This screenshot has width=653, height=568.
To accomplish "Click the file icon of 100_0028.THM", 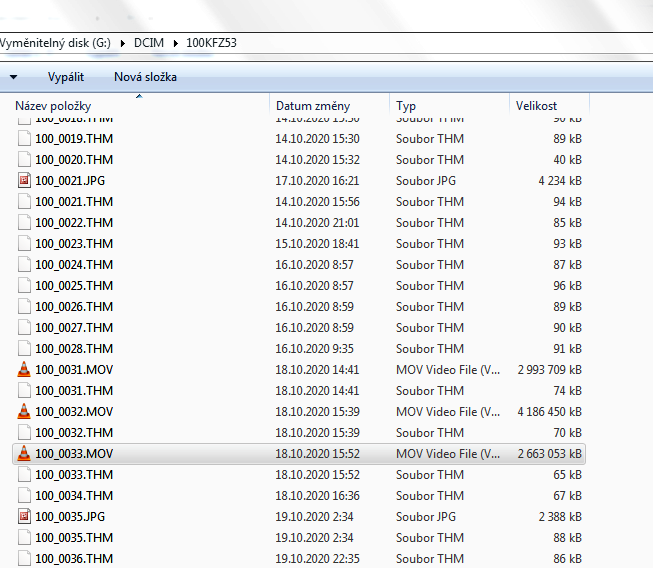I will (x=24, y=349).
